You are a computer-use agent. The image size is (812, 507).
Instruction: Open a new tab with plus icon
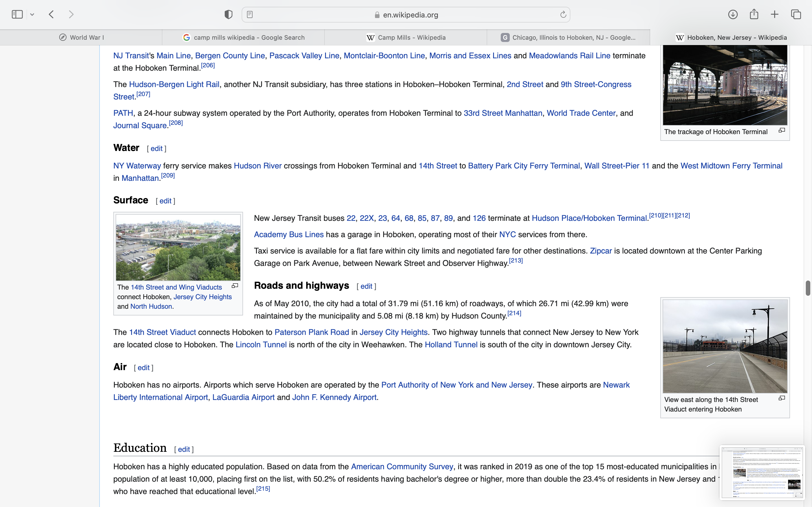(775, 14)
